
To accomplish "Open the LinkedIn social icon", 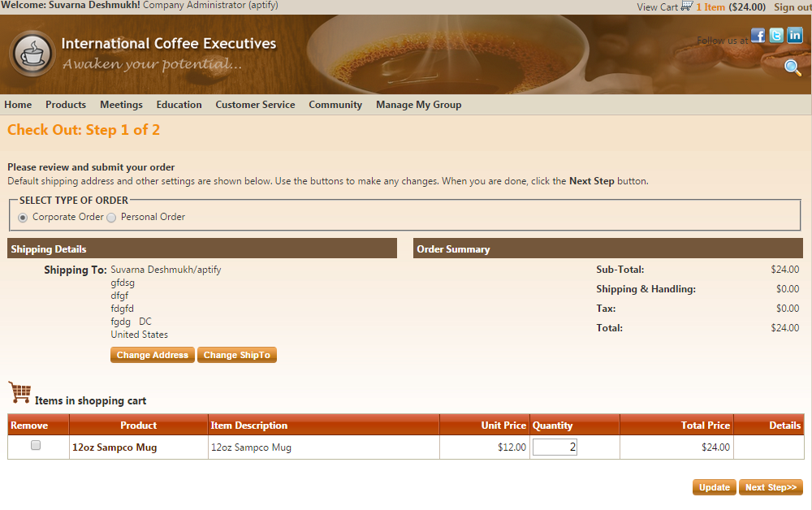I will [x=795, y=35].
